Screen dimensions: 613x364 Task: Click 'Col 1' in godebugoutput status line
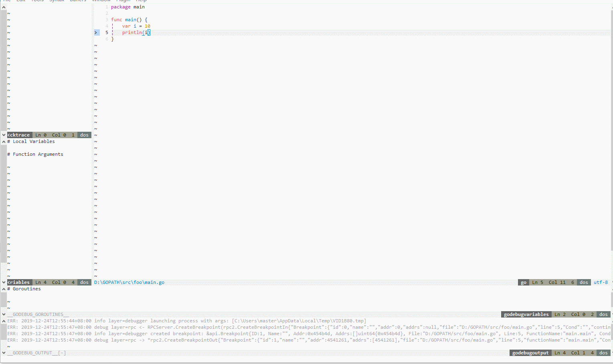click(x=578, y=353)
